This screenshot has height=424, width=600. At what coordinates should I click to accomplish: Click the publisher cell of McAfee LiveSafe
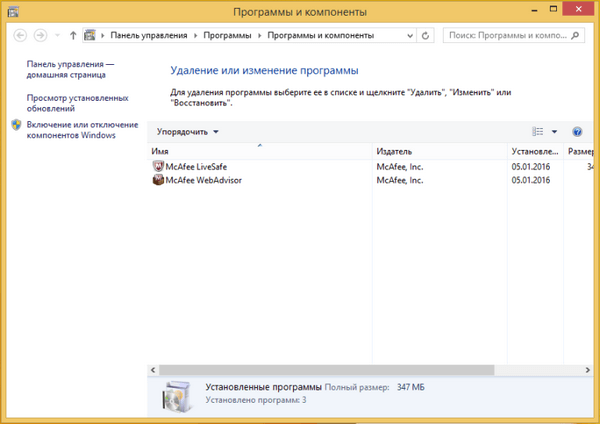click(x=400, y=167)
